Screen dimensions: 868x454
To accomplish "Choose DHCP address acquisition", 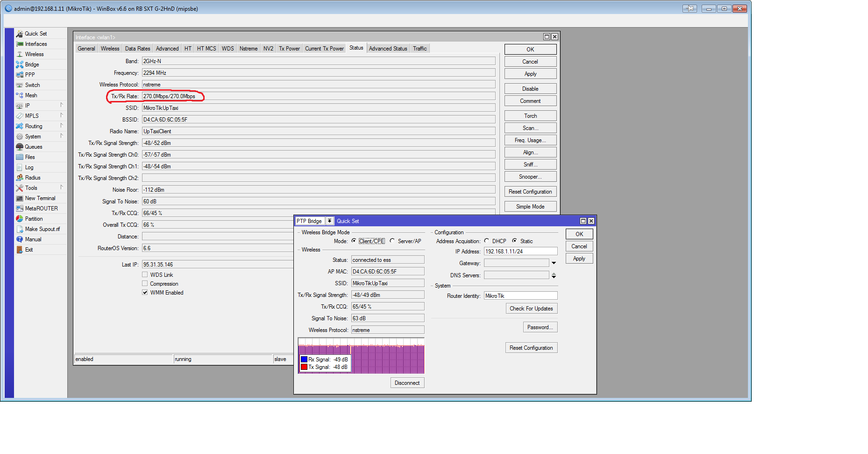I will 487,241.
